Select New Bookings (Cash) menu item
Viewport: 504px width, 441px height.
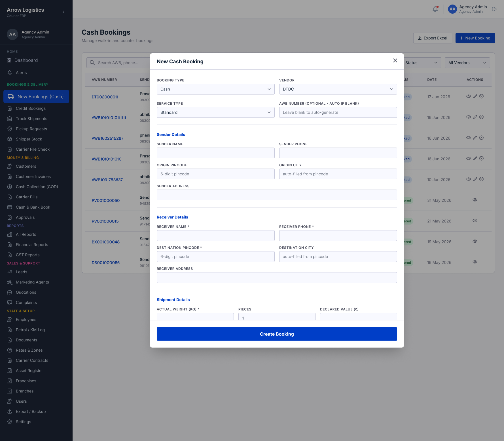[x=36, y=96]
